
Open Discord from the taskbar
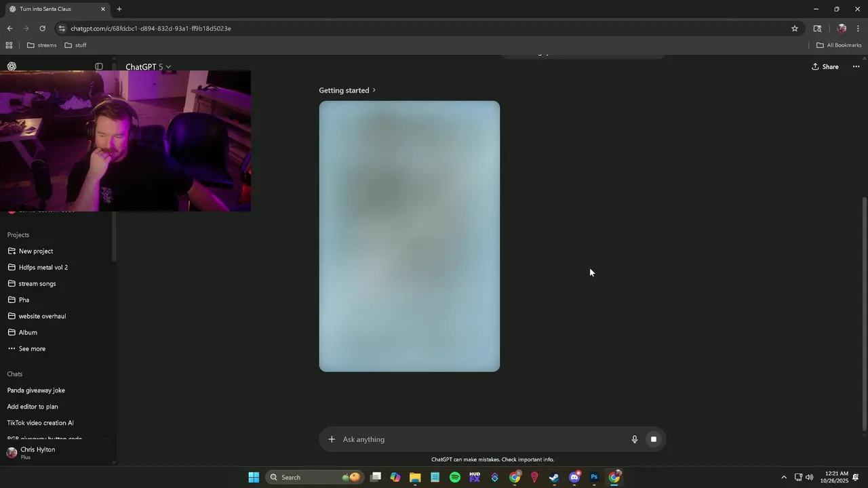(574, 477)
